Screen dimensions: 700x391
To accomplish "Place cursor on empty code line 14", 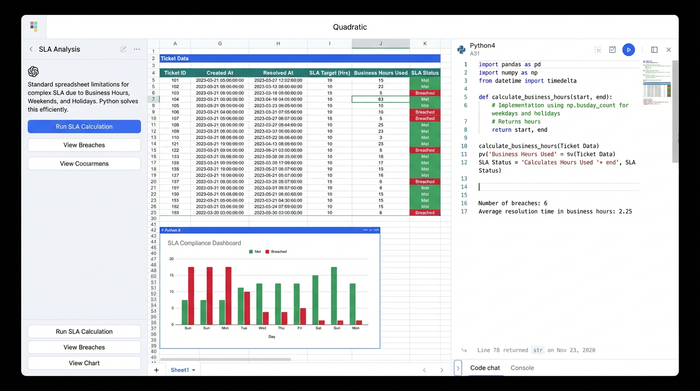I will click(558, 187).
